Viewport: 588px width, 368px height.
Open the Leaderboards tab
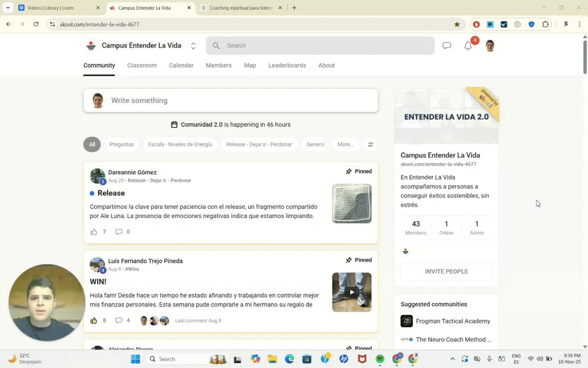pos(287,66)
